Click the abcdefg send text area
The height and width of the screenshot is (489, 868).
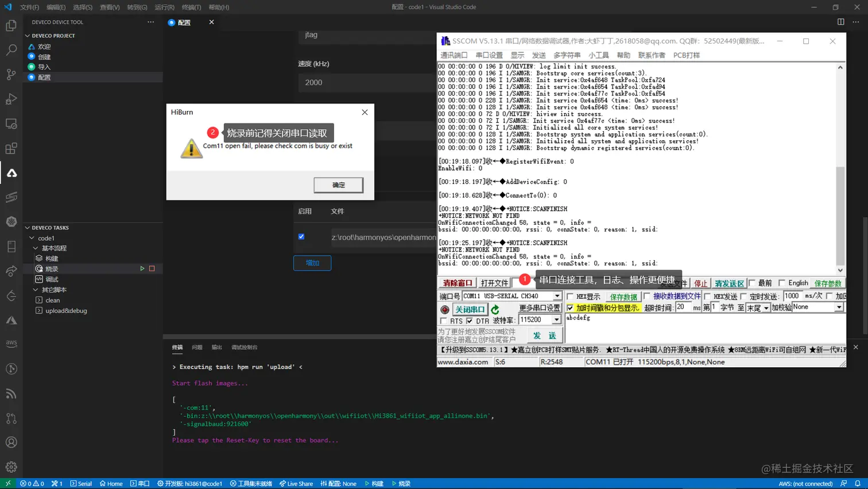pyautogui.click(x=705, y=328)
